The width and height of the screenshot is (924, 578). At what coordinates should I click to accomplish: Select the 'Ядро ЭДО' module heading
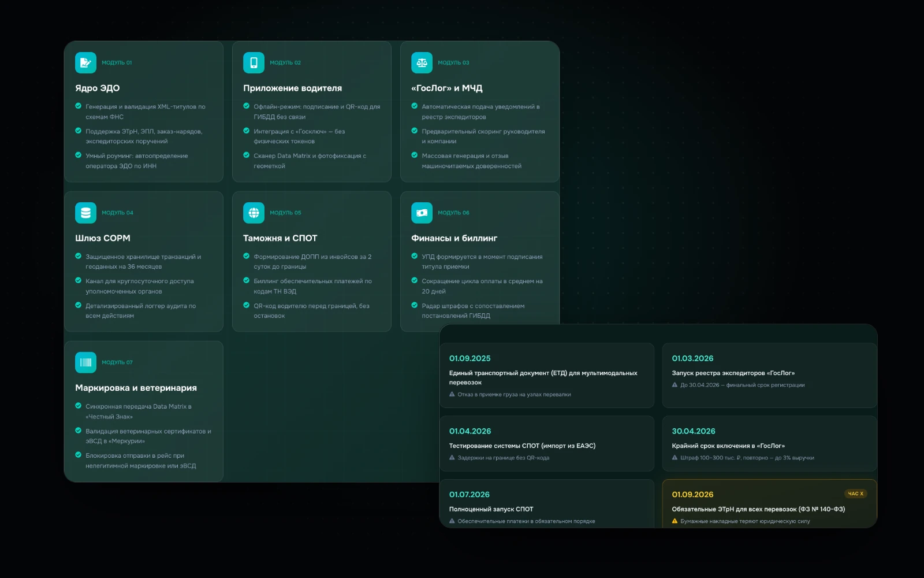coord(97,88)
